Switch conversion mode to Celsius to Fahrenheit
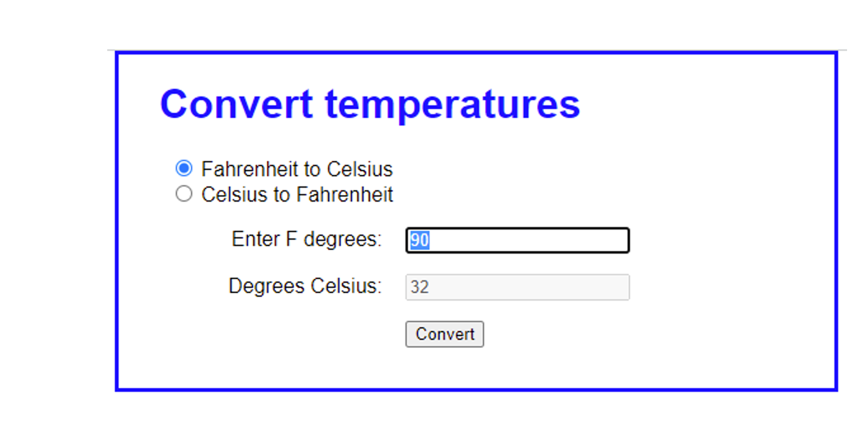Viewport: 868px width, 435px height. 183,194
